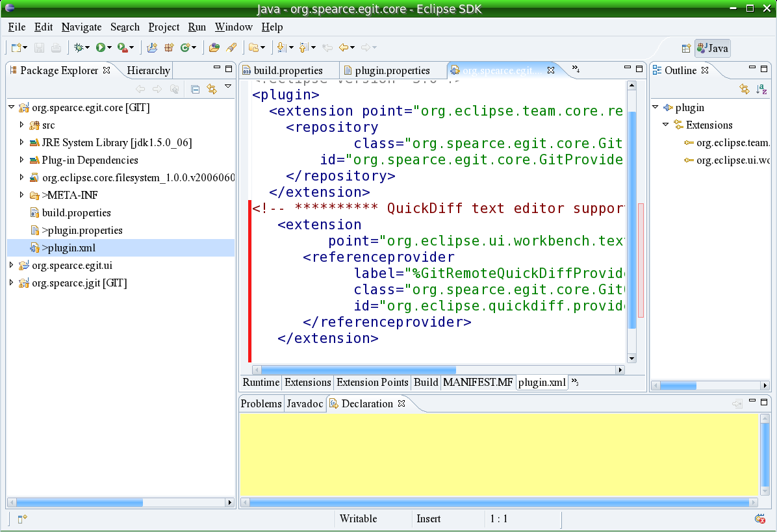Maximize the Outline view
The height and width of the screenshot is (532, 777).
(764, 68)
